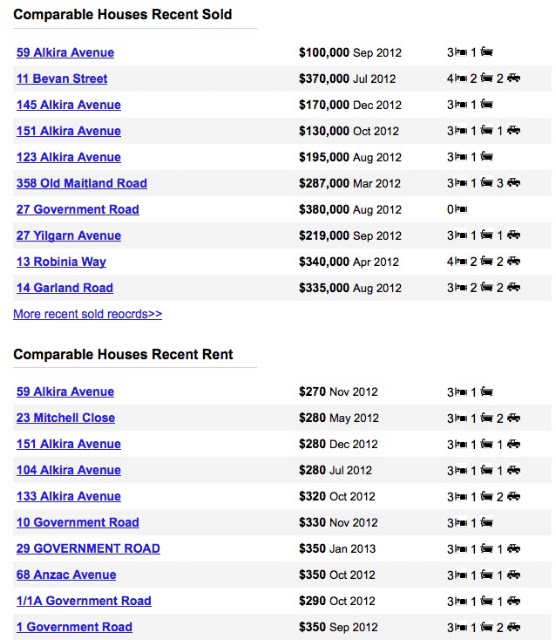The width and height of the screenshot is (556, 640).
Task: Click car icon in 68 Anzac Avenue row
Action: point(514,574)
